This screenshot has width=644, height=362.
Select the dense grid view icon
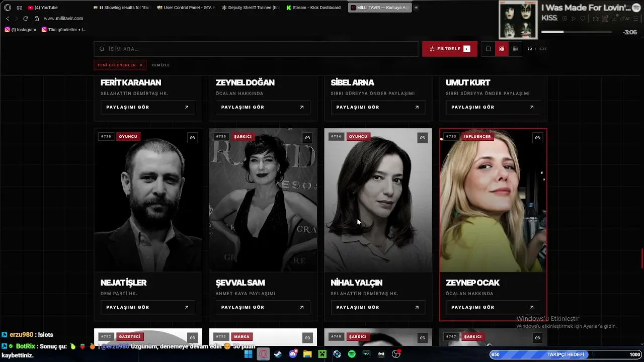(x=515, y=49)
